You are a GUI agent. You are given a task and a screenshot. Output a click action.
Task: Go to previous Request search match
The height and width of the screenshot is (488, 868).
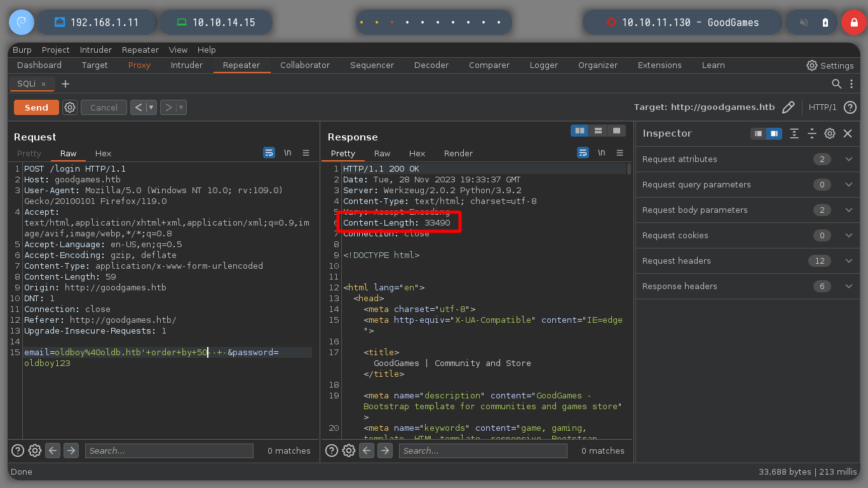pos(53,451)
